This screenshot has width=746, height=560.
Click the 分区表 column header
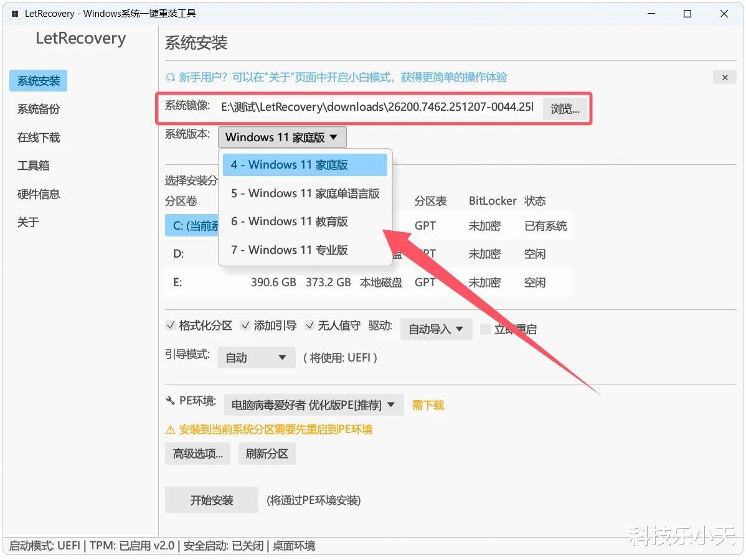point(430,201)
